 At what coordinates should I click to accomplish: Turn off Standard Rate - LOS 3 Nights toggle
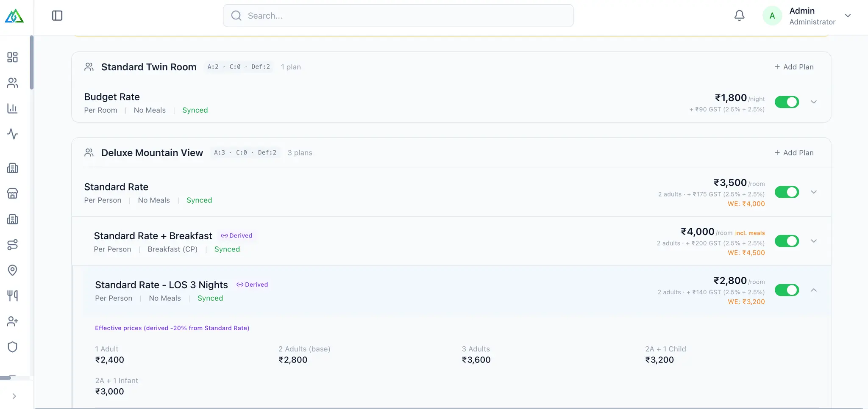point(787,290)
